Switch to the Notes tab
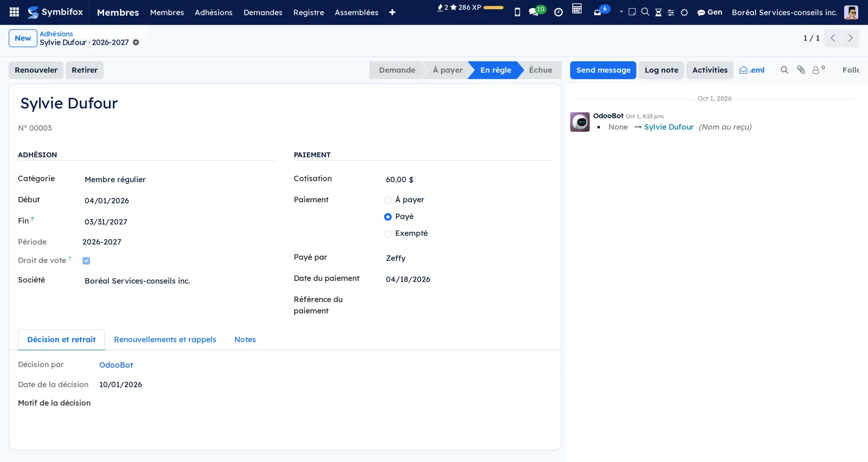Viewport: 868px width, 462px height. (x=245, y=339)
